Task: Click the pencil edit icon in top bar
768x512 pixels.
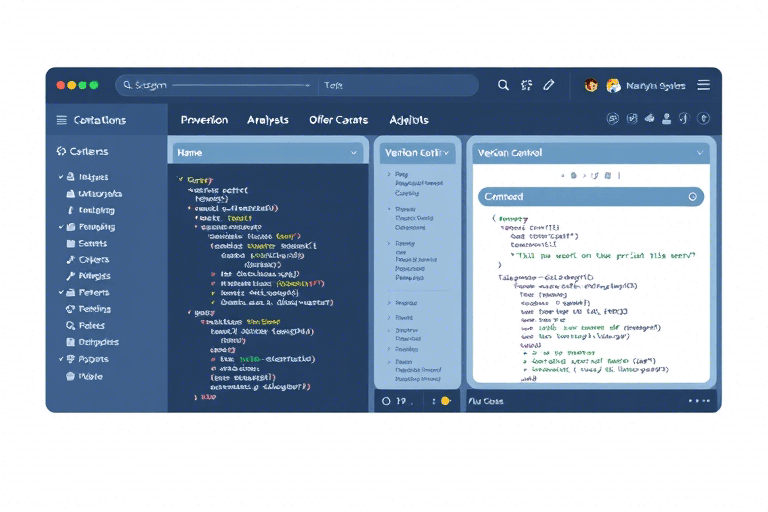Action: tap(549, 86)
